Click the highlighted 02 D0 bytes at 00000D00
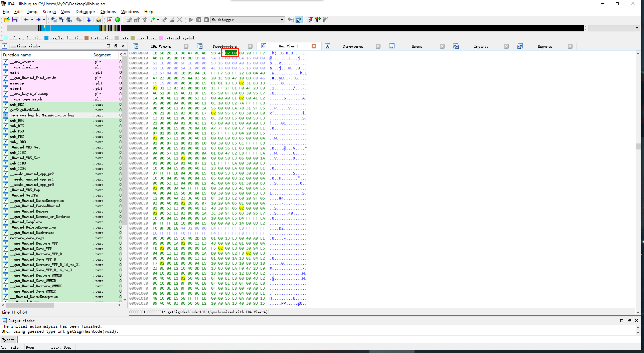644x353 pixels. click(230, 53)
